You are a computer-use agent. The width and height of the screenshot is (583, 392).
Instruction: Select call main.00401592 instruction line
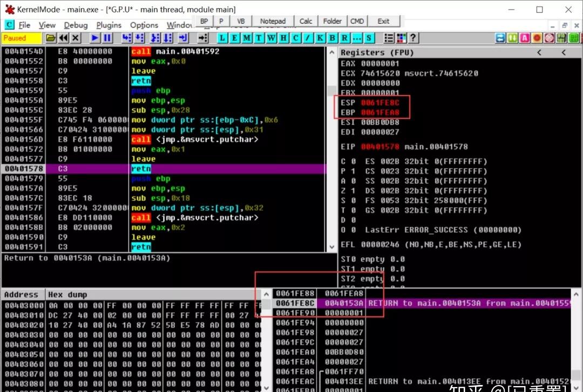(164, 51)
